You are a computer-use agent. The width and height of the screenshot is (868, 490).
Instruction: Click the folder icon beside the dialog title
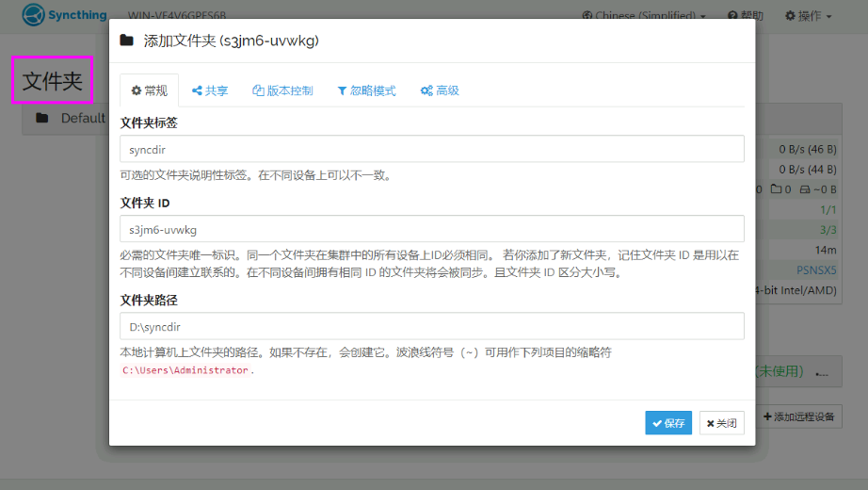click(127, 41)
